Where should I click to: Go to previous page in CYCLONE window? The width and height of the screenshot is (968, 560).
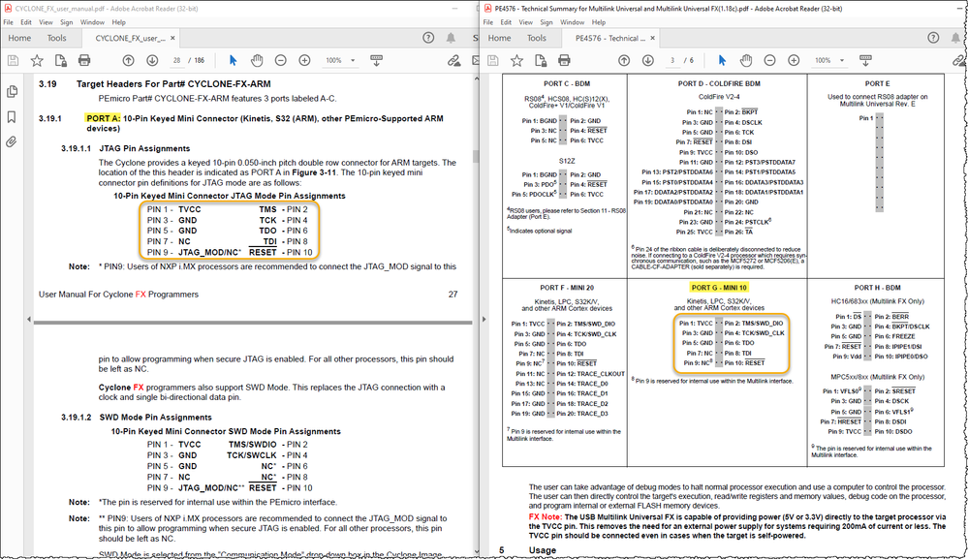129,60
